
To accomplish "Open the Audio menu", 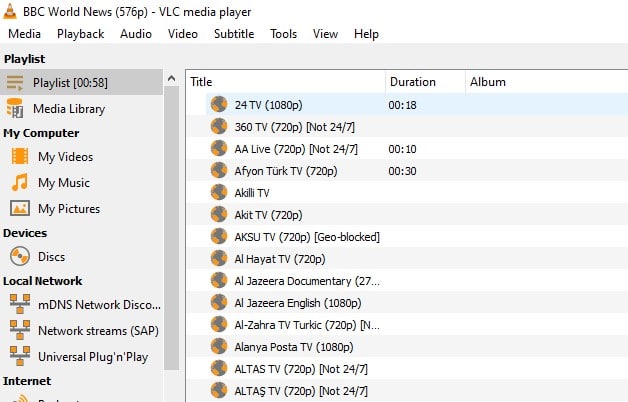I will pos(136,34).
